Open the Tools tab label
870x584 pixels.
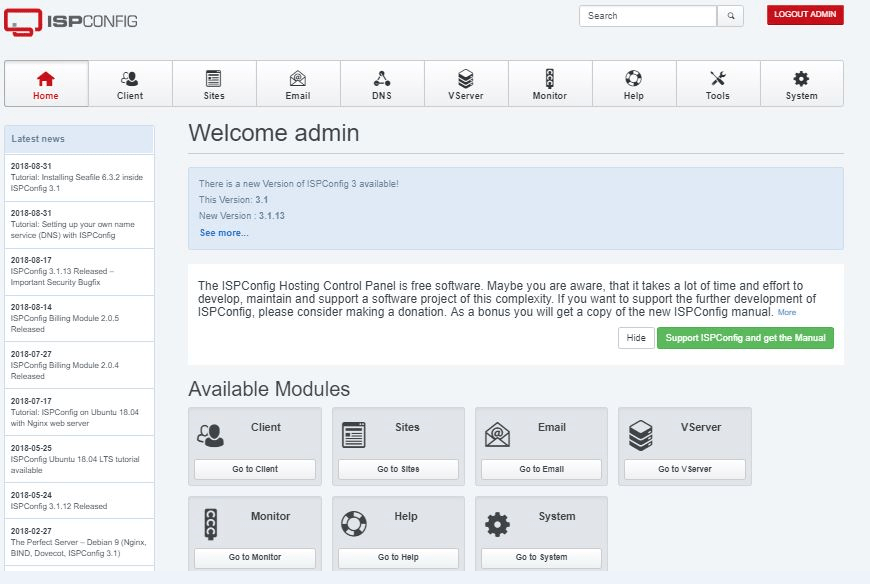click(718, 96)
